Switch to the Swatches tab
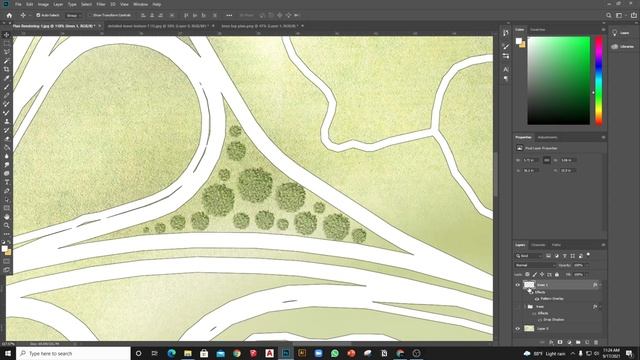 coord(538,29)
